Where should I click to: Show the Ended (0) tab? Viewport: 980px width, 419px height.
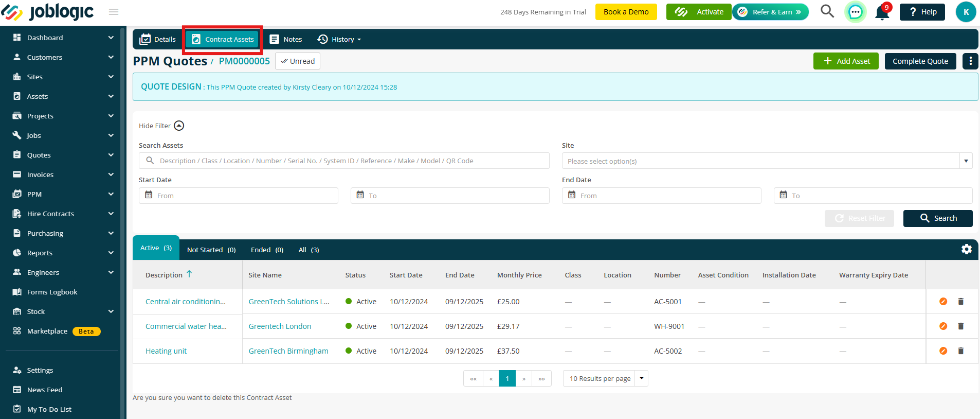point(267,250)
